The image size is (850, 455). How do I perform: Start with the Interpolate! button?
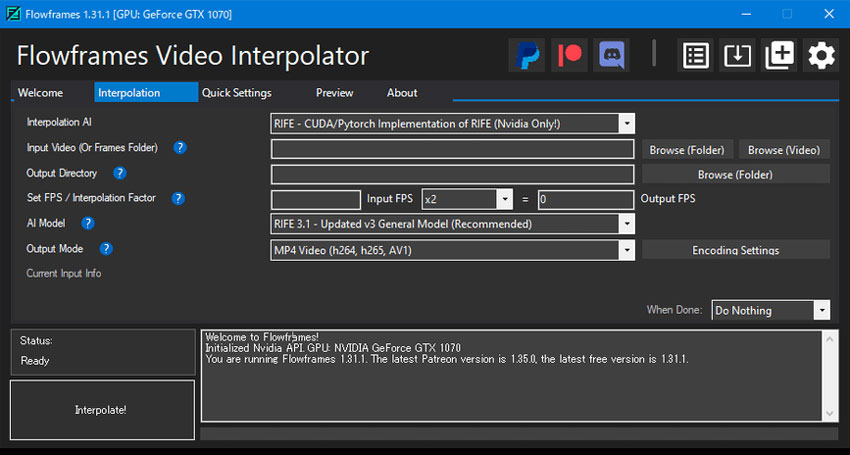point(102,410)
